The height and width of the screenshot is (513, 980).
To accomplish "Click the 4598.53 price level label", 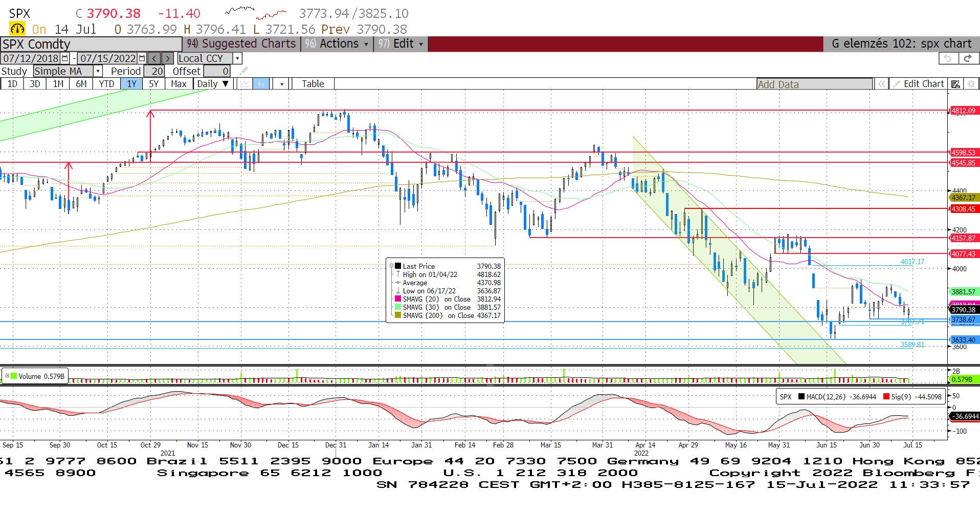I will point(964,153).
